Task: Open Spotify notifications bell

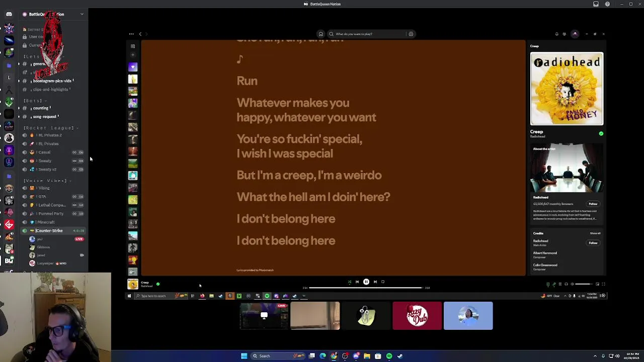Action: click(556, 34)
